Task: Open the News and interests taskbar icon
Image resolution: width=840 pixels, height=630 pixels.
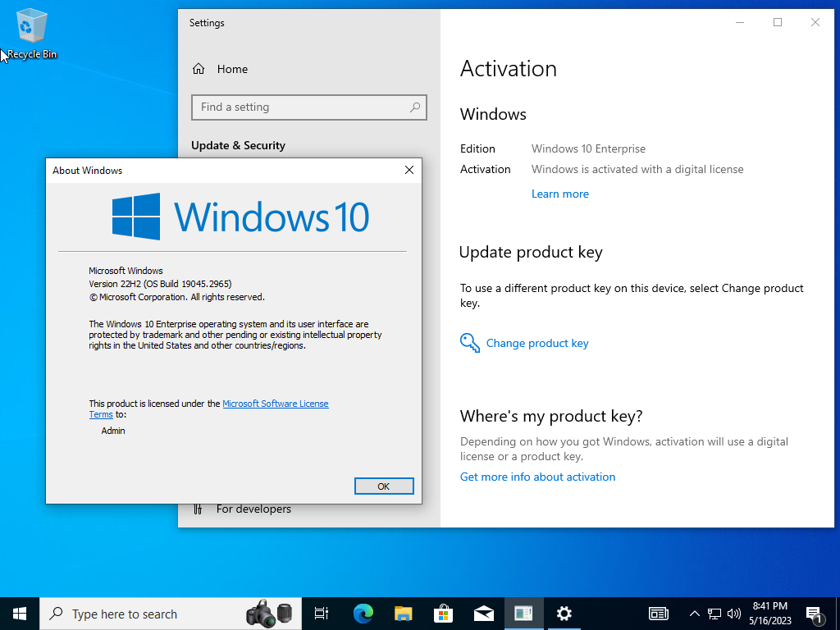Action: click(x=659, y=614)
